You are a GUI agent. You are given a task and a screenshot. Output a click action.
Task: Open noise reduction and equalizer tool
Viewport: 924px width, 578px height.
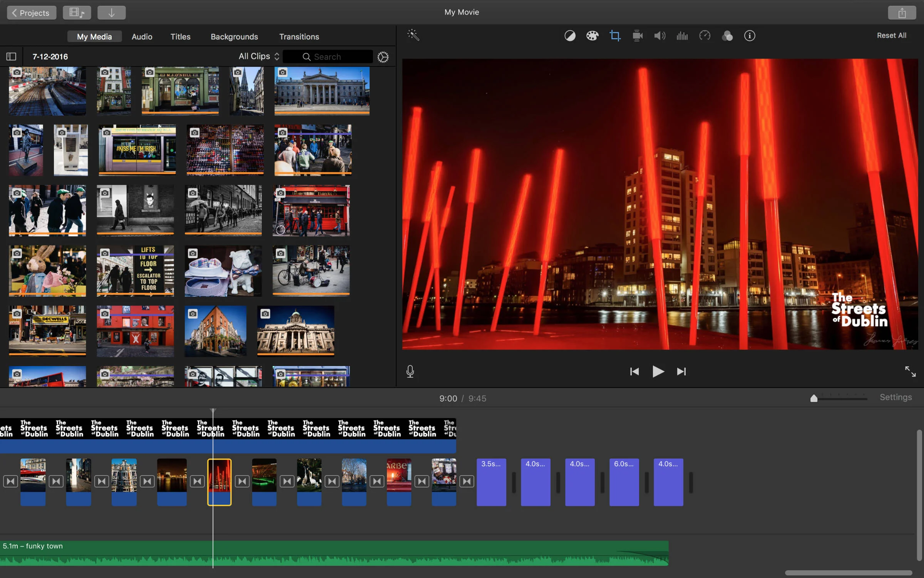click(x=682, y=36)
